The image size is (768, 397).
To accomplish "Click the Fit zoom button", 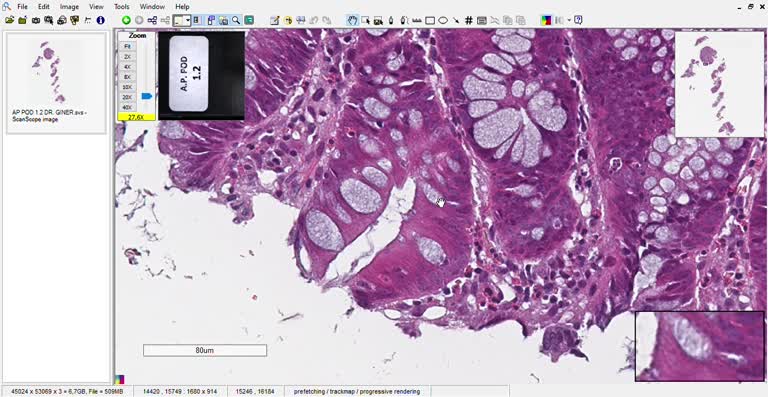I will pos(127,46).
